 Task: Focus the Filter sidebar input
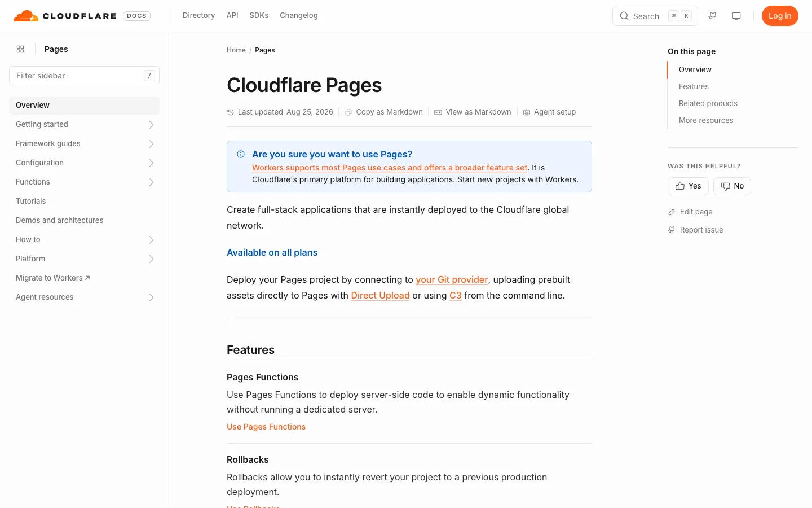click(85, 76)
